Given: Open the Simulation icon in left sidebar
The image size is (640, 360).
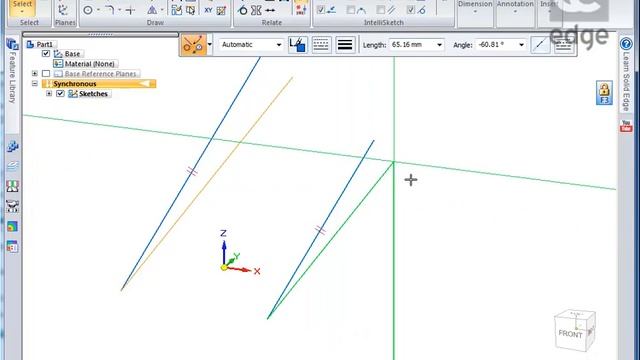Looking at the screenshot, I should pos(13,226).
